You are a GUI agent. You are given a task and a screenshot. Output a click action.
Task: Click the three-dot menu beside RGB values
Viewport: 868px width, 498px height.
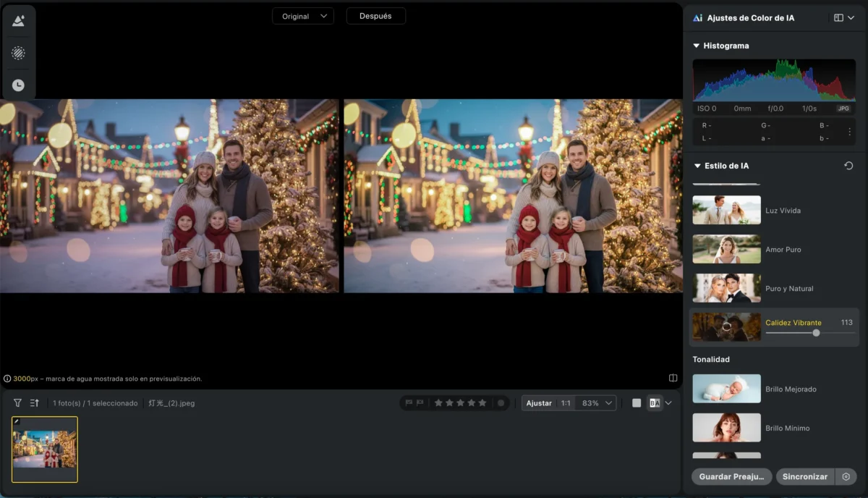pyautogui.click(x=849, y=132)
